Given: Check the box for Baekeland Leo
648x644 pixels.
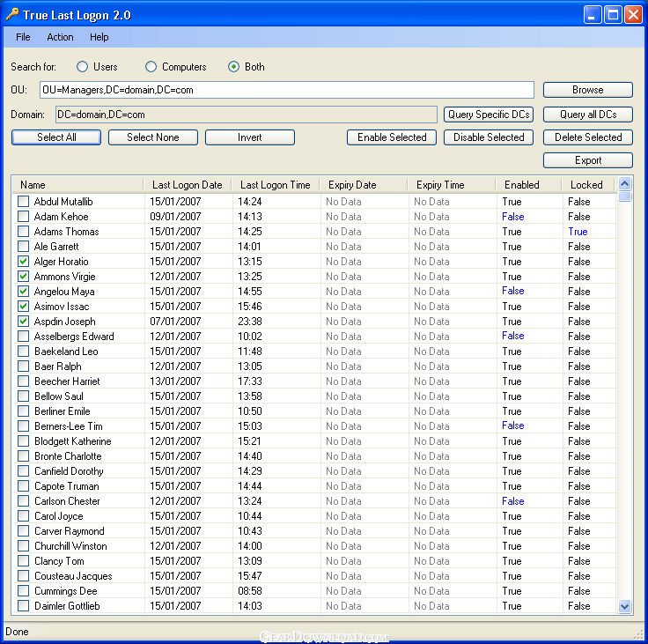Looking at the screenshot, I should pyautogui.click(x=23, y=352).
